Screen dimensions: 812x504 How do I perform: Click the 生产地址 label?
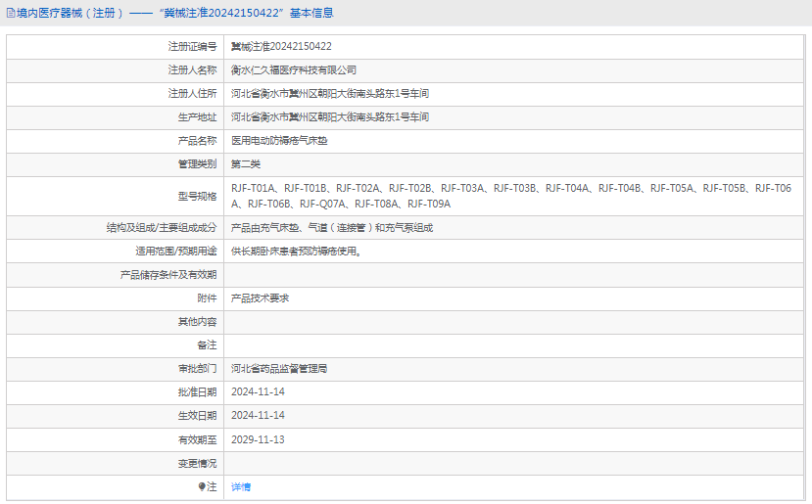coord(197,117)
